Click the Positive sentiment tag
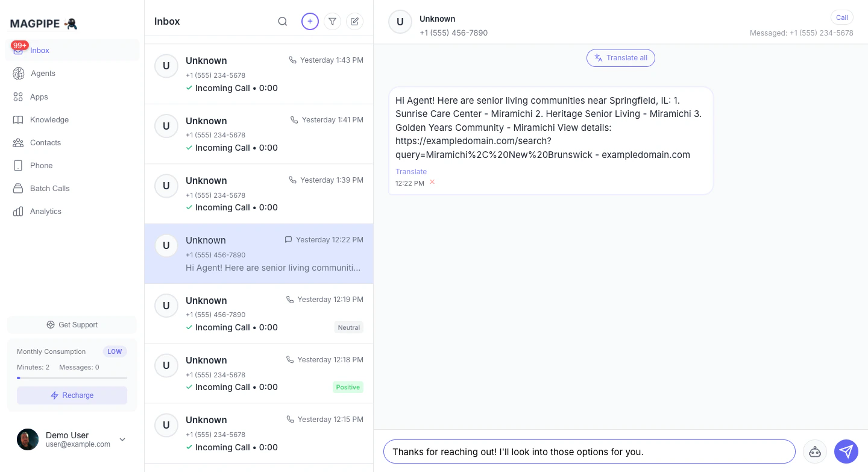The width and height of the screenshot is (868, 472). [x=348, y=387]
